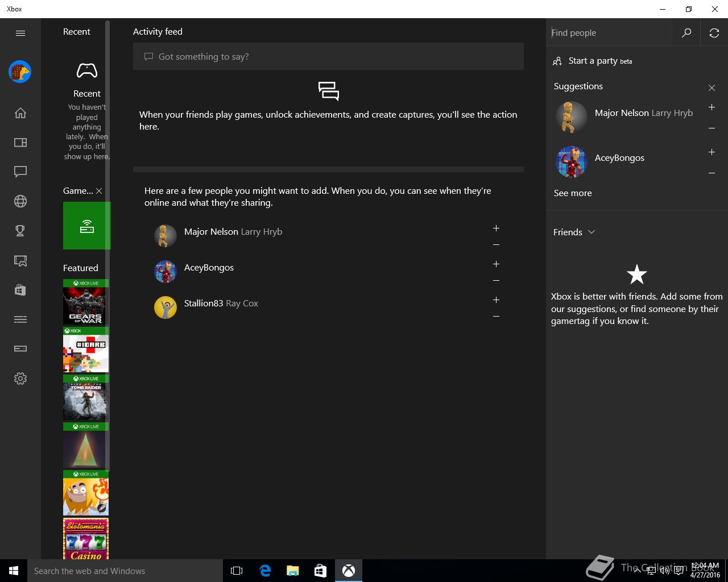Open Tomb Raider featured tile
The height and width of the screenshot is (582, 728).
[86, 397]
